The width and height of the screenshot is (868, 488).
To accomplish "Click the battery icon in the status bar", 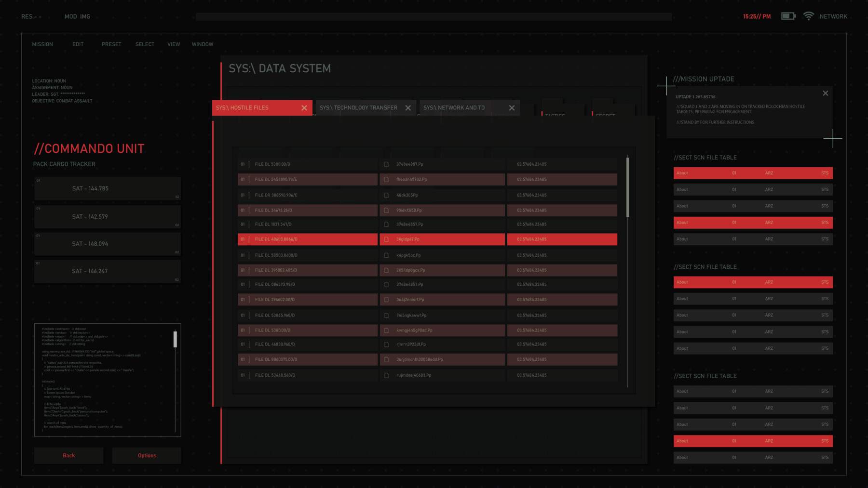I will click(x=788, y=15).
